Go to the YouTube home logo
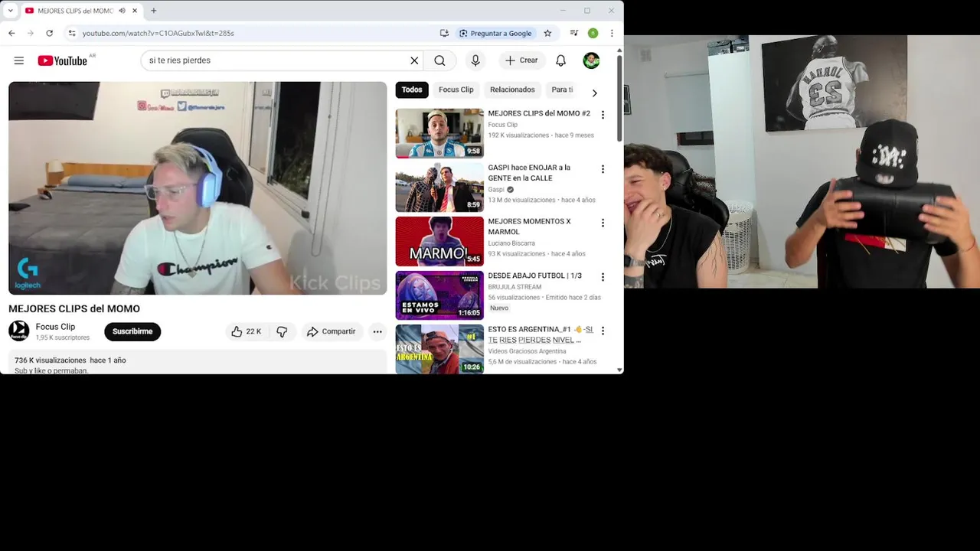Viewport: 980px width, 551px height. 63,60
